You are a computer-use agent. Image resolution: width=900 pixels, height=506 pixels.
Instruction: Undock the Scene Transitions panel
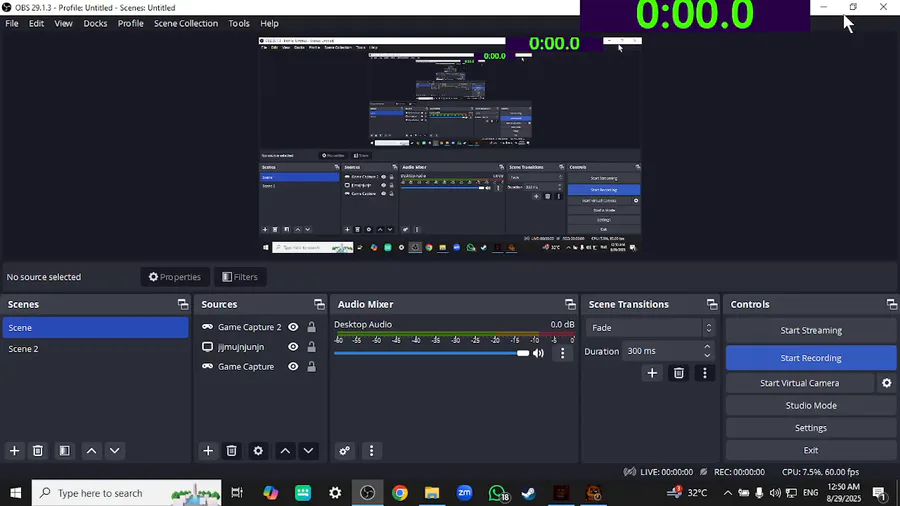coord(712,305)
